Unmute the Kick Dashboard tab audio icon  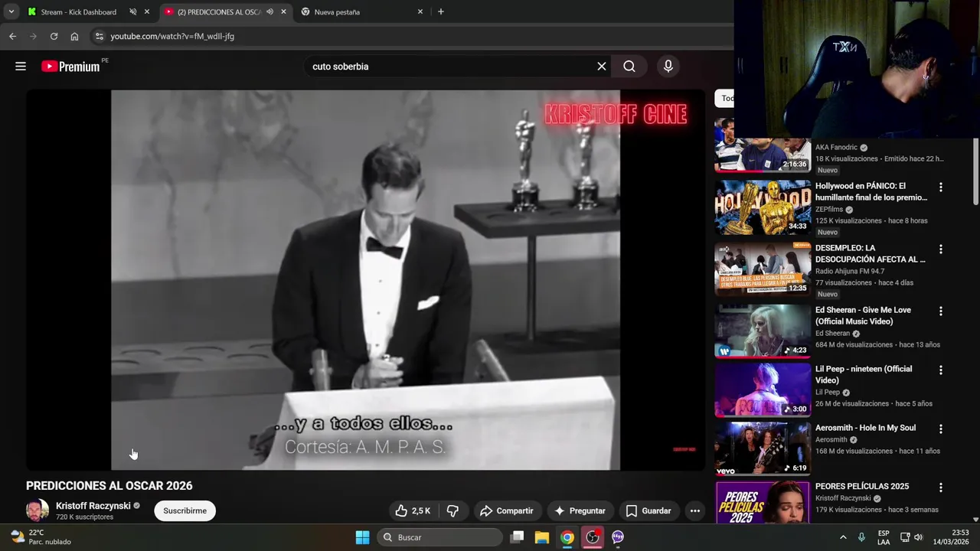click(x=133, y=11)
